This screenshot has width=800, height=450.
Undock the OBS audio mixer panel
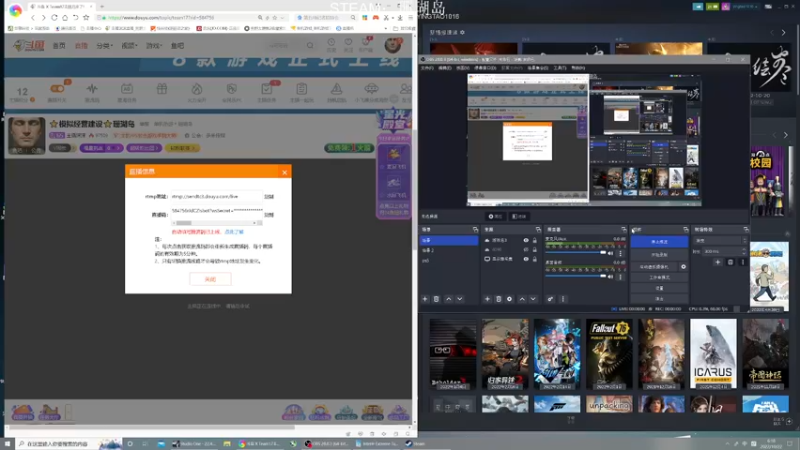(x=623, y=230)
